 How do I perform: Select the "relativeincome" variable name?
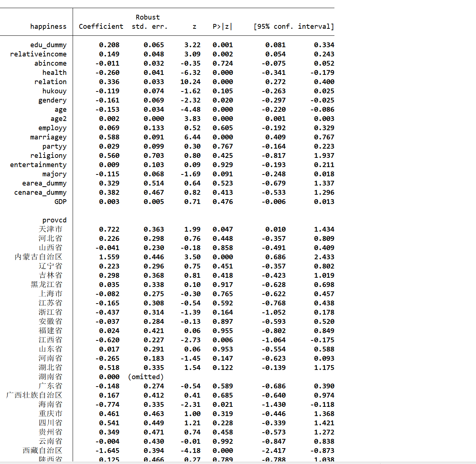[38, 54]
